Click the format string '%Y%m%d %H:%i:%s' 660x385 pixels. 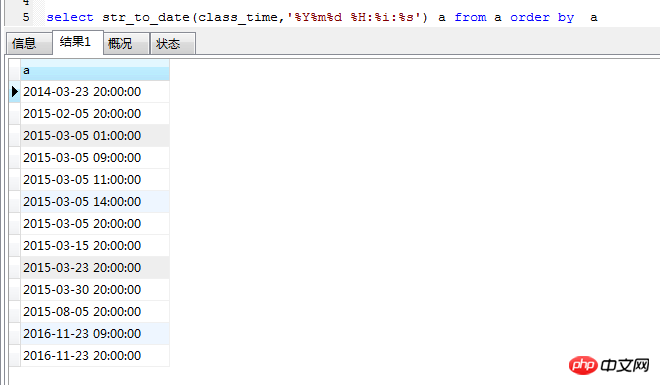(354, 17)
